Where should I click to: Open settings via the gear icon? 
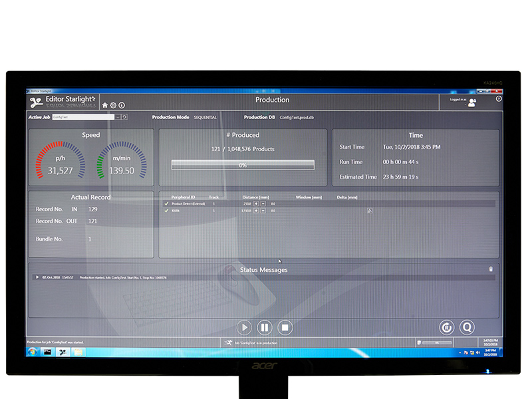tap(113, 105)
